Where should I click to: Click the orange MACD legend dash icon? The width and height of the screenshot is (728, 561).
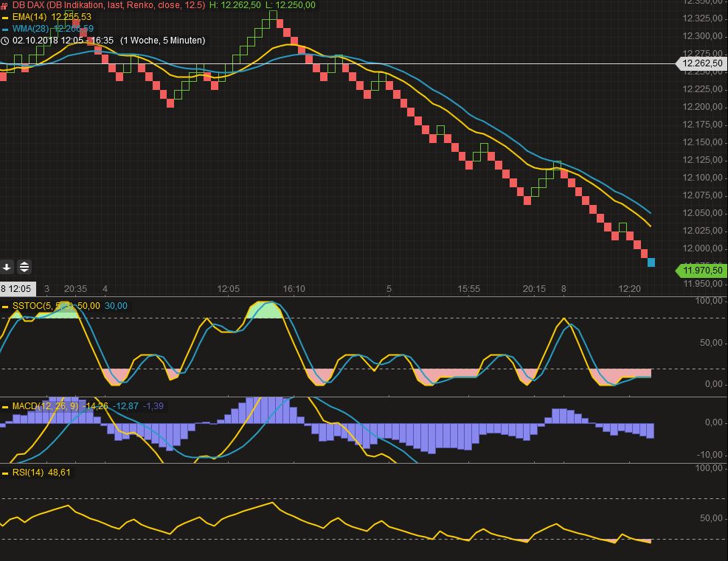click(x=5, y=405)
